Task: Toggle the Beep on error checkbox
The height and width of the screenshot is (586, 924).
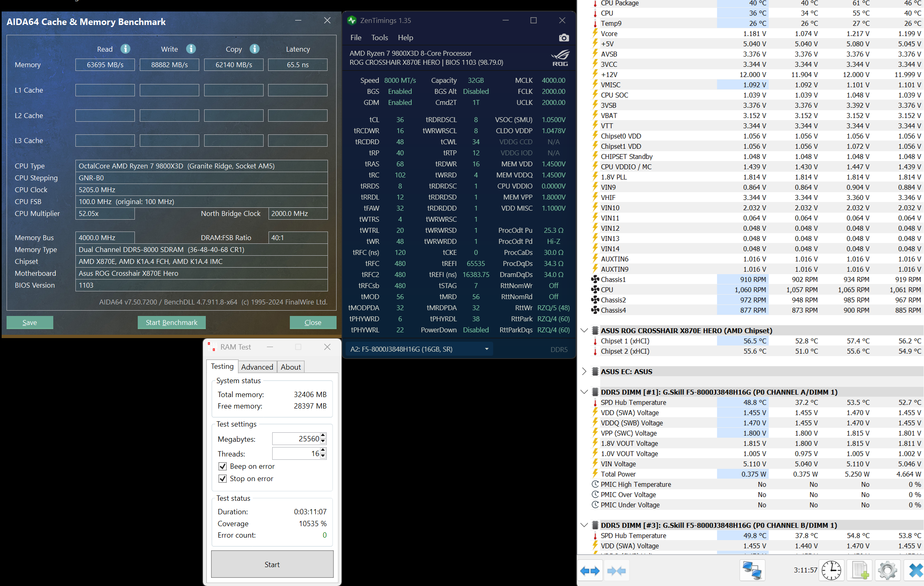Action: (x=223, y=466)
